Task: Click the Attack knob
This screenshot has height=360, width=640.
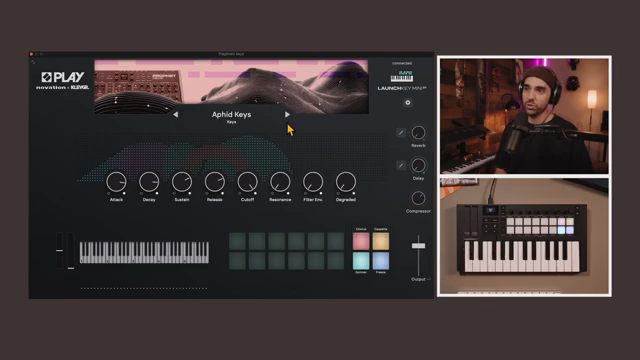Action: pos(116,182)
